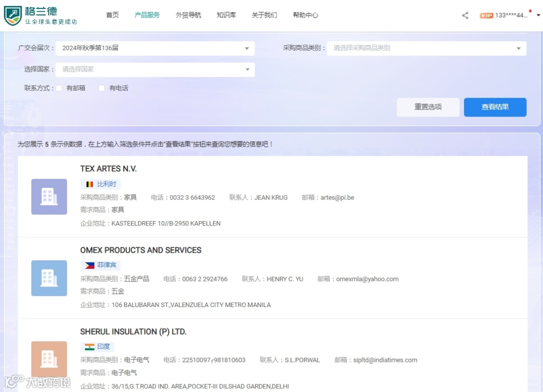Click email omexmla@yahoo.com
Screen dimensions: 543x392
pos(368,279)
